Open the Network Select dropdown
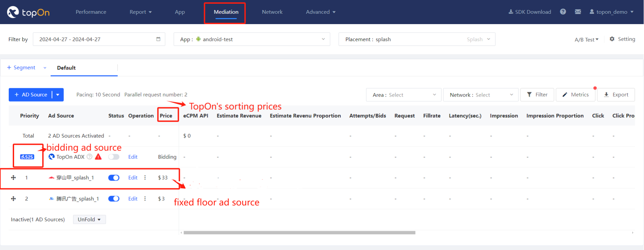 tap(481, 95)
